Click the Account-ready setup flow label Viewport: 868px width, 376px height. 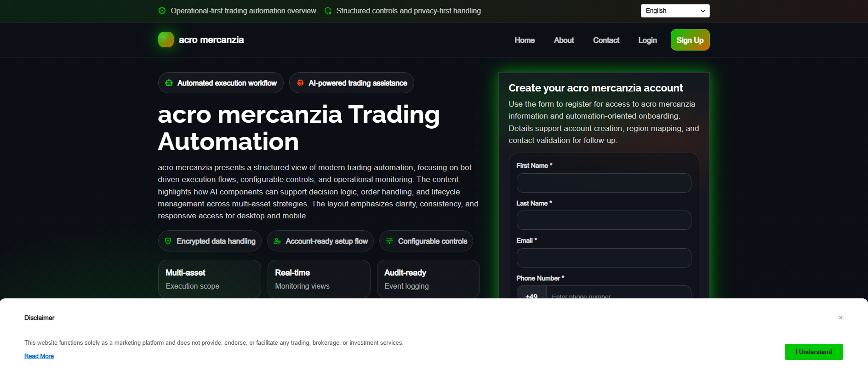click(x=327, y=241)
